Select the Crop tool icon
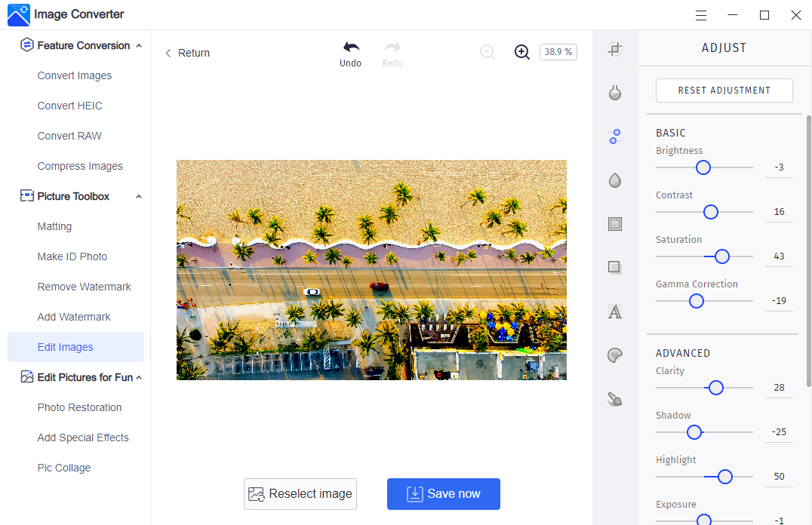 615,49
